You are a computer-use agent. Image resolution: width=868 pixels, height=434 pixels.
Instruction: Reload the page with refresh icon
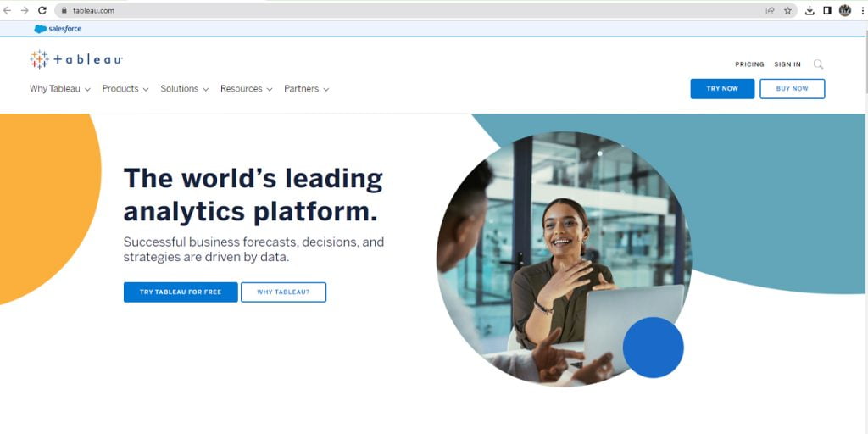(x=42, y=10)
